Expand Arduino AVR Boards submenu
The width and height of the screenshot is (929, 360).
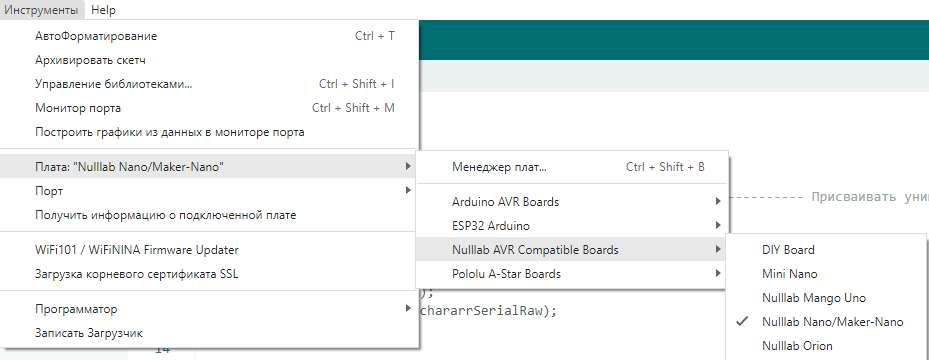[572, 202]
